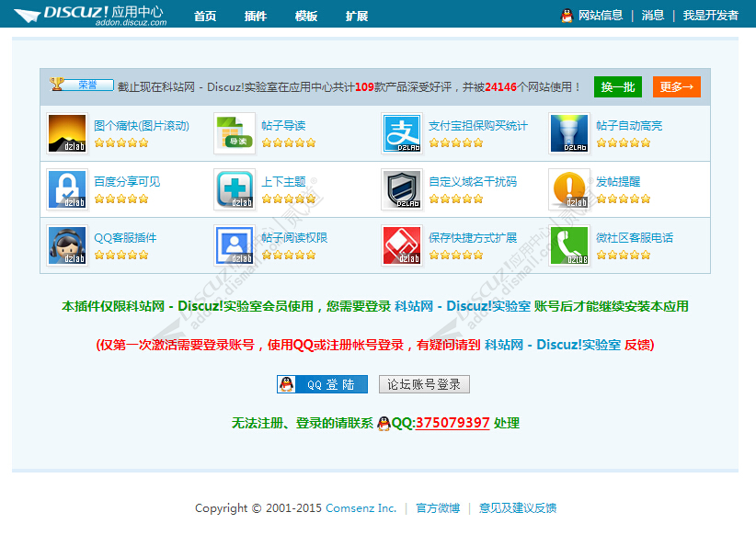Click the 论坛账号登录 button
756x535 pixels.
[424, 384]
